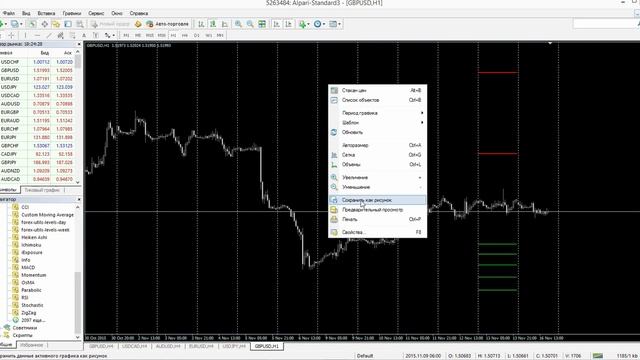Click the zoom in magnifier toolbar icon
Screen dimensions: 640x360
point(238,24)
